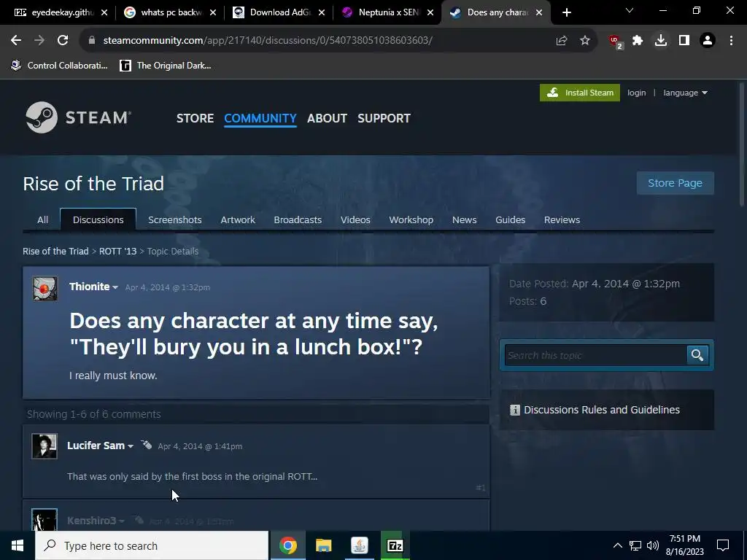
Task: Open the tab search chevron
Action: (x=630, y=10)
